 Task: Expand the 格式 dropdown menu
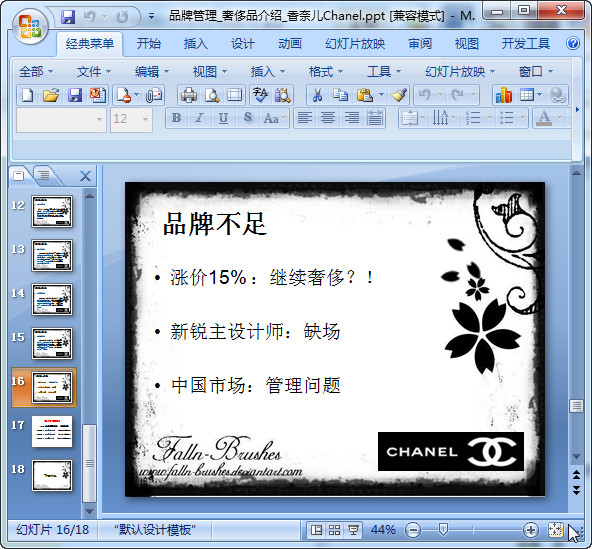pos(326,71)
